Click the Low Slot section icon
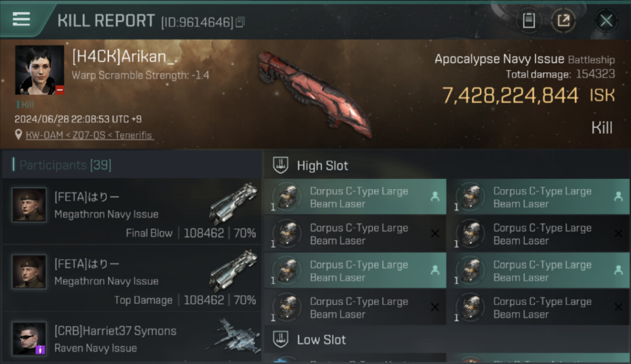Screen dimensions: 631x364 tap(281, 339)
